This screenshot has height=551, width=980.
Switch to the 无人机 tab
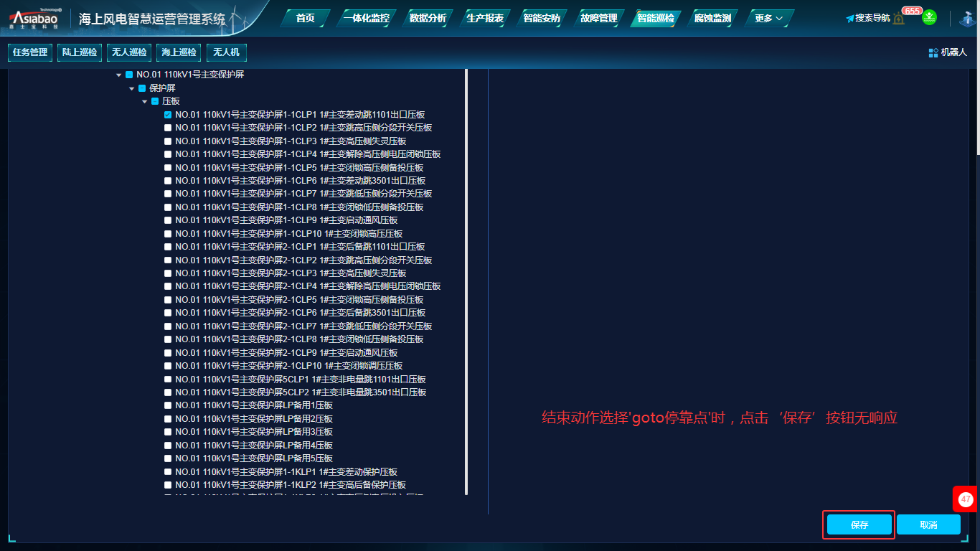pyautogui.click(x=227, y=52)
